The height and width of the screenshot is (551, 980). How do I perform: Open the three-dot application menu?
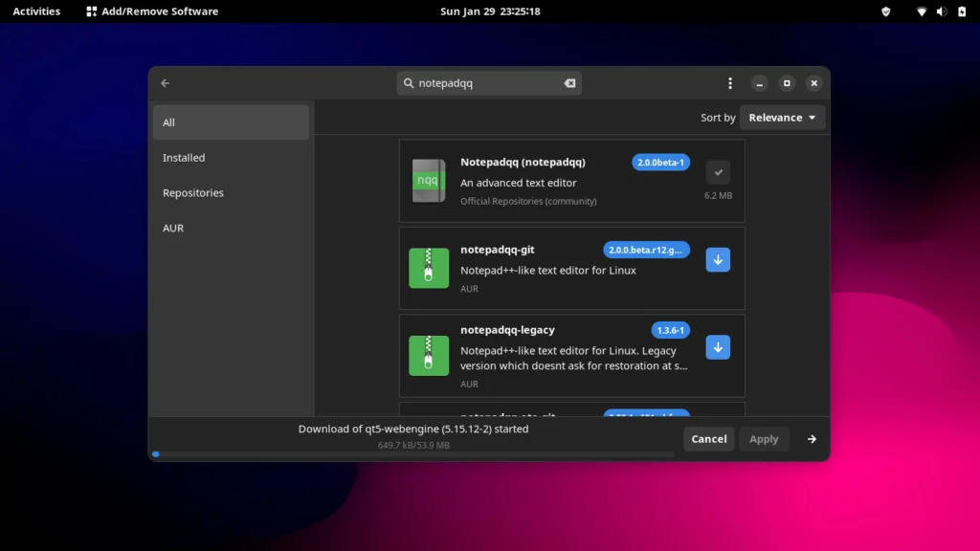tap(730, 83)
